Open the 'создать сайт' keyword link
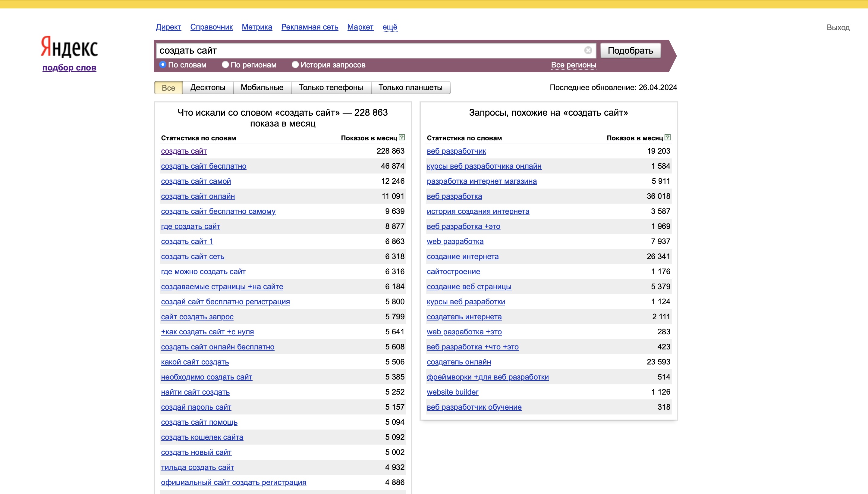 click(x=184, y=151)
